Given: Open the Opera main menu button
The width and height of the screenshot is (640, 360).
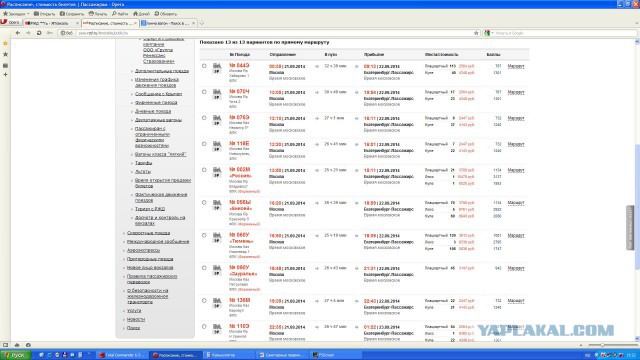Looking at the screenshot, I should pyautogui.click(x=11, y=22).
